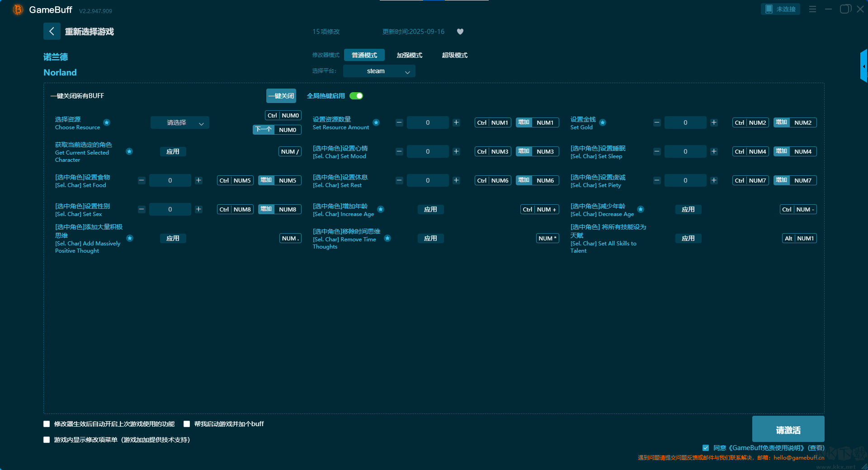This screenshot has width=868, height=470.
Task: Switch to enhanced mode tab (加强模式)
Action: (x=410, y=55)
